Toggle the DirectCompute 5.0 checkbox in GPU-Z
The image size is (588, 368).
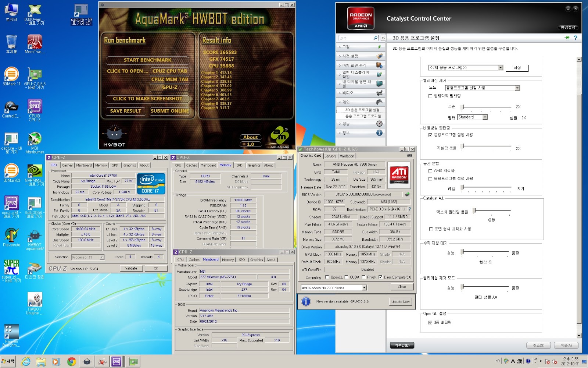point(380,277)
